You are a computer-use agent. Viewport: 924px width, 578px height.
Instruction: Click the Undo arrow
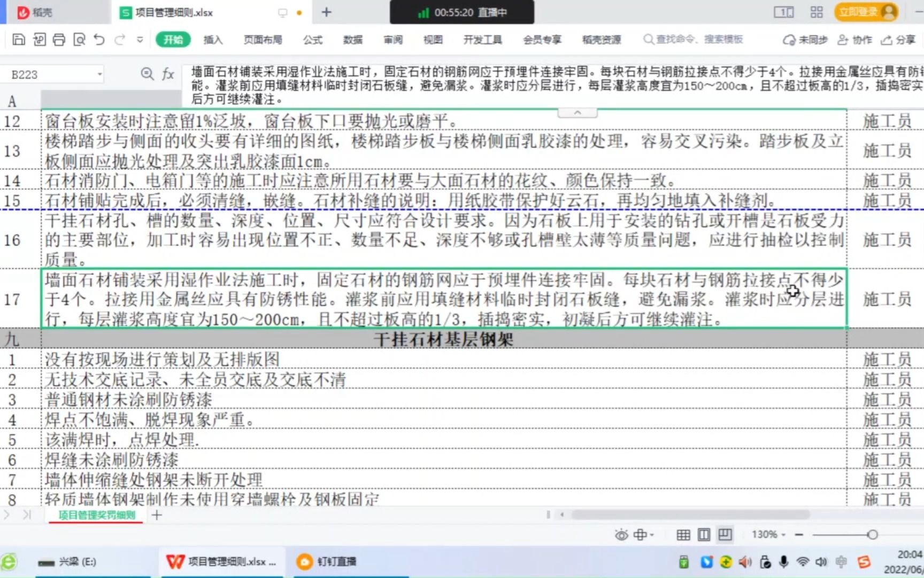[99, 39]
